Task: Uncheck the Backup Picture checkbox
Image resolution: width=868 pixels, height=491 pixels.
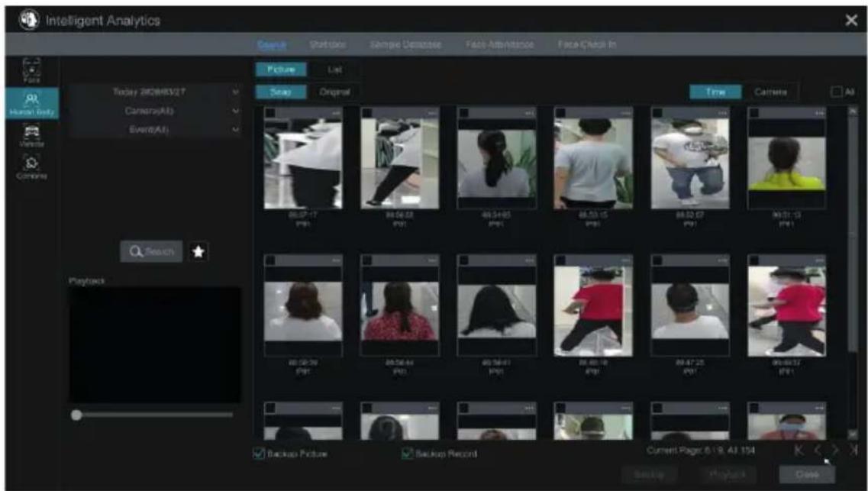Action: click(259, 454)
